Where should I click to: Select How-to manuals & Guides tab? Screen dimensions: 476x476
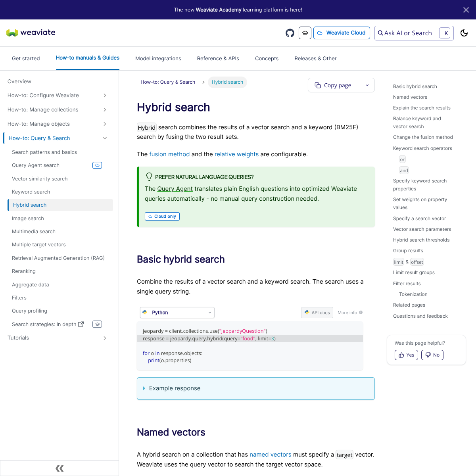coord(88,58)
